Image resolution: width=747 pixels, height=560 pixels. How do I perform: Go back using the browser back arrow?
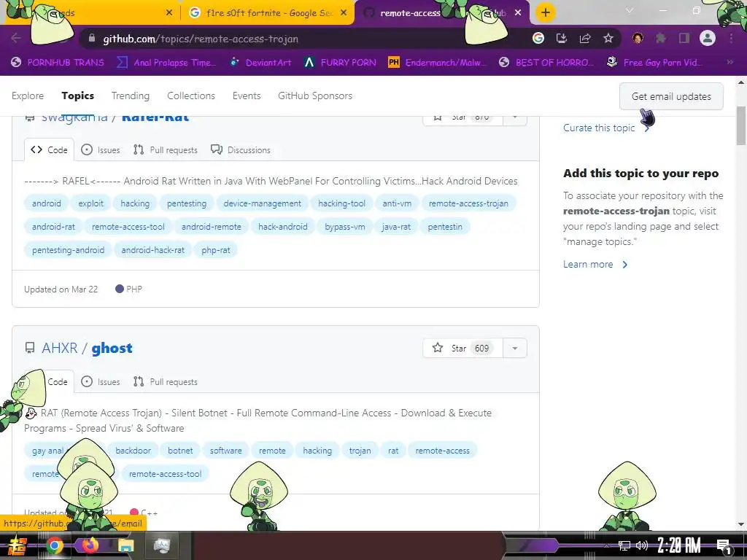(16, 38)
